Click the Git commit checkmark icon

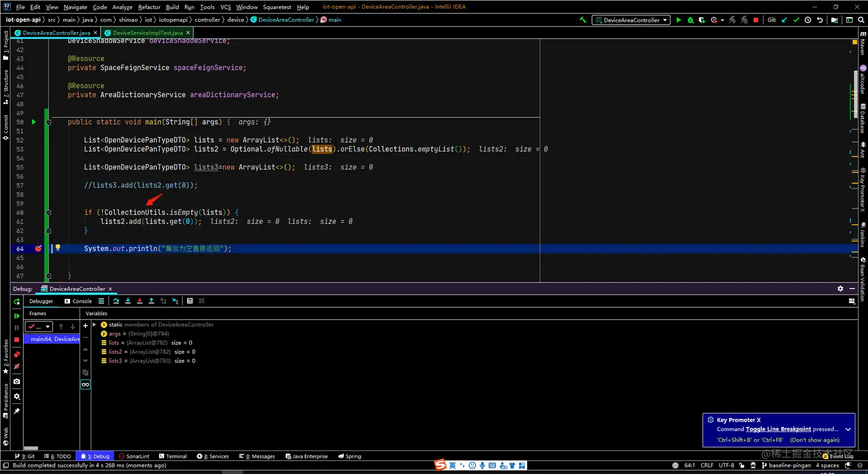coord(796,20)
